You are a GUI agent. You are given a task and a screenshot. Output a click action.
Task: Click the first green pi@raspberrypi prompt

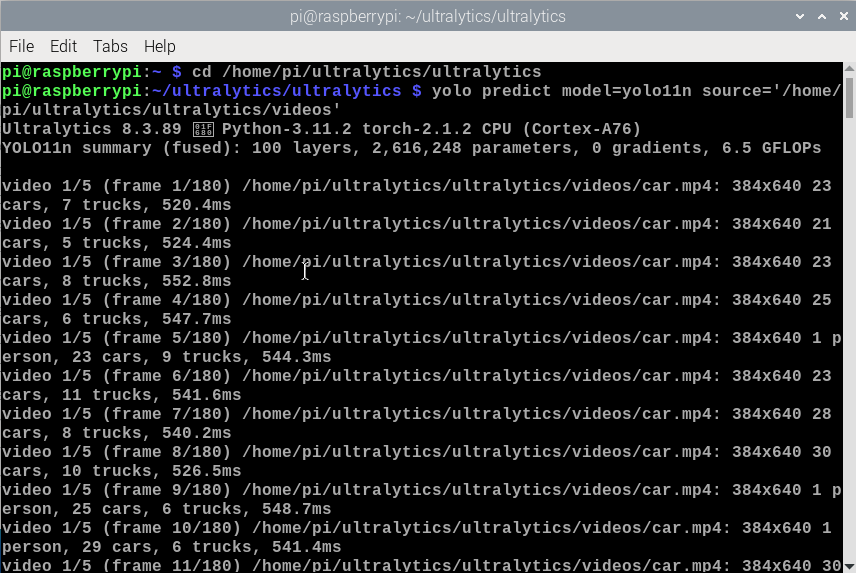[x=72, y=72]
